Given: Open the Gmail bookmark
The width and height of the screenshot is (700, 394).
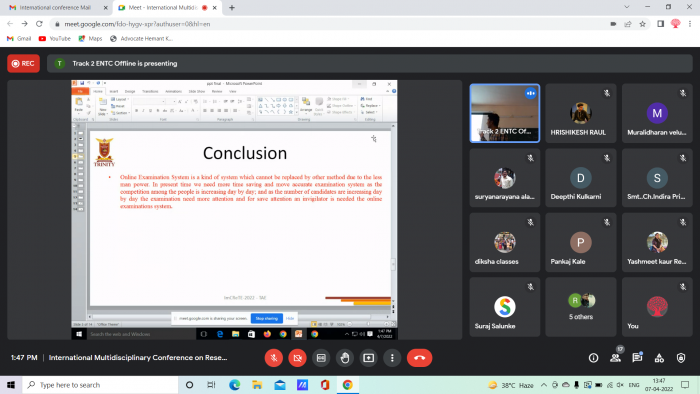Looking at the screenshot, I should pos(19,38).
